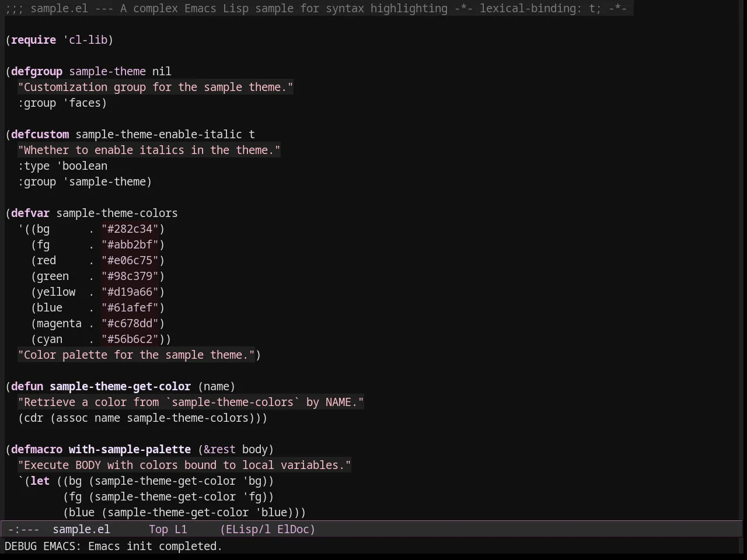Click the docstring "Customization group for the sample theme."
Image resolution: width=747 pixels, height=560 pixels.
tap(155, 87)
